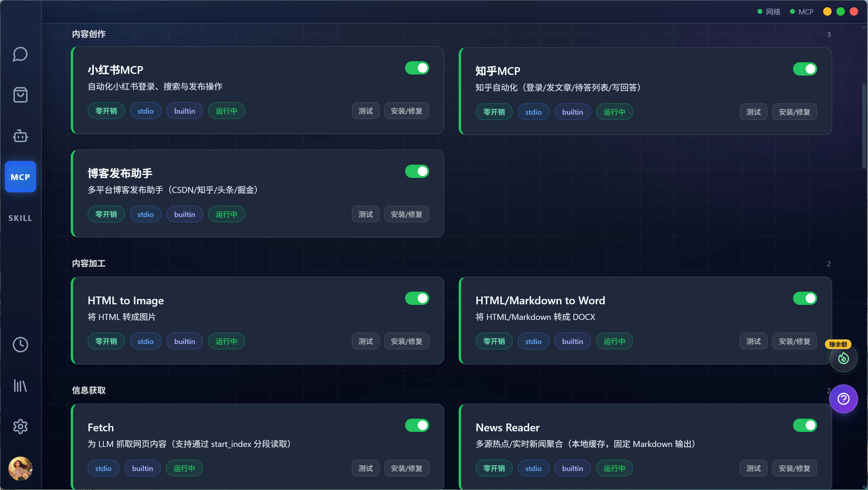868x490 pixels.
Task: Open the shopping bag store icon
Action: coord(20,95)
